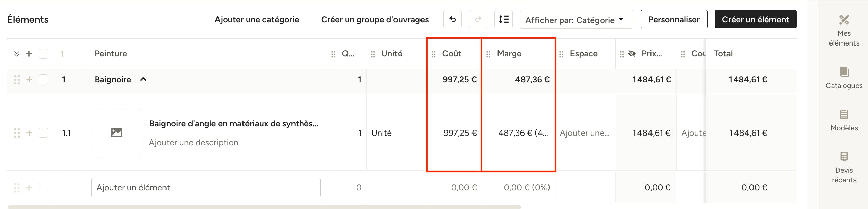Click the line spacing toolbar icon
The image size is (868, 209).
504,19
